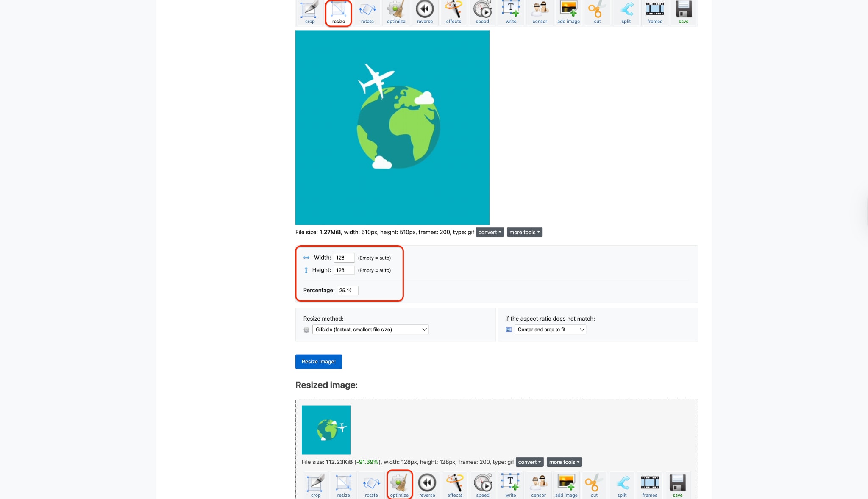Click the resized globe GIF thumbnail
This screenshot has height=499, width=868.
[326, 430]
